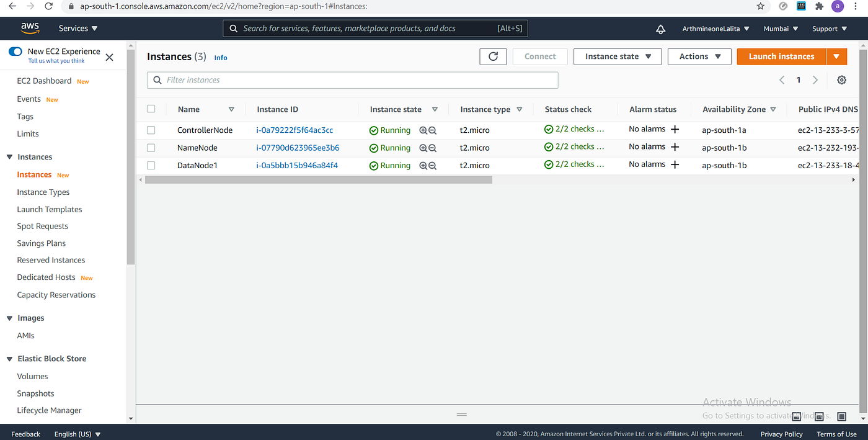868x440 pixels.
Task: Go back in browser history
Action: 12,6
